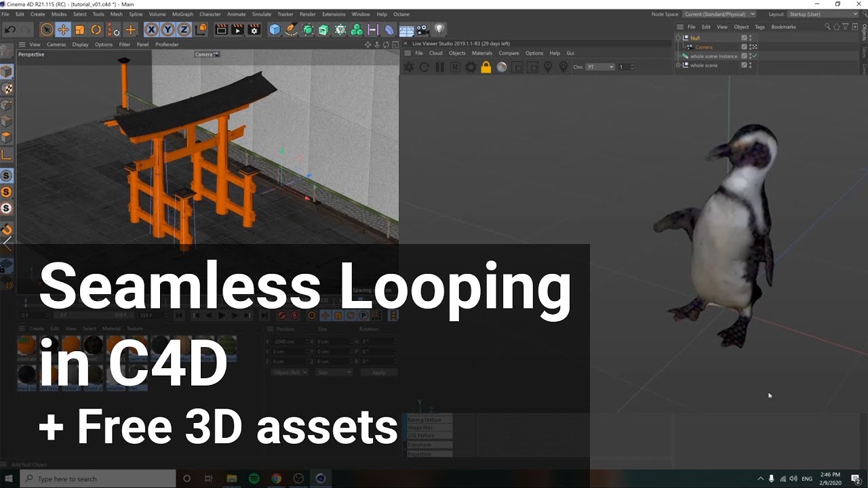The width and height of the screenshot is (868, 488).
Task: Toggle clay mode sphere in Live Viewer
Action: click(502, 67)
